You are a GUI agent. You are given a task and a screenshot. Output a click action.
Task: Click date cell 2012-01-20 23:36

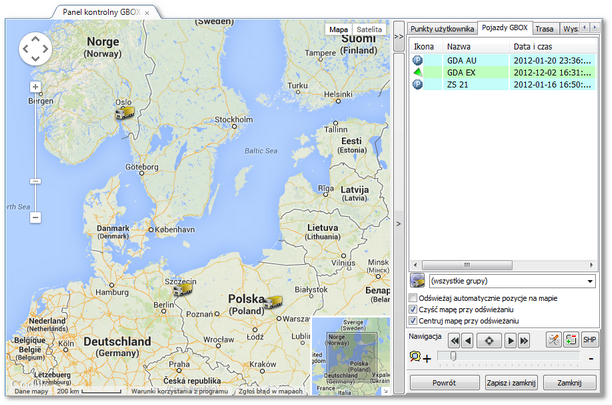(x=552, y=60)
